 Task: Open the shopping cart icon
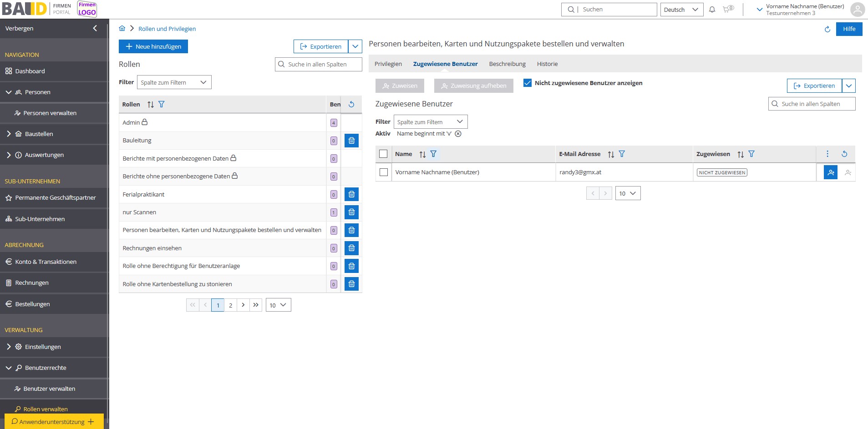pyautogui.click(x=727, y=9)
